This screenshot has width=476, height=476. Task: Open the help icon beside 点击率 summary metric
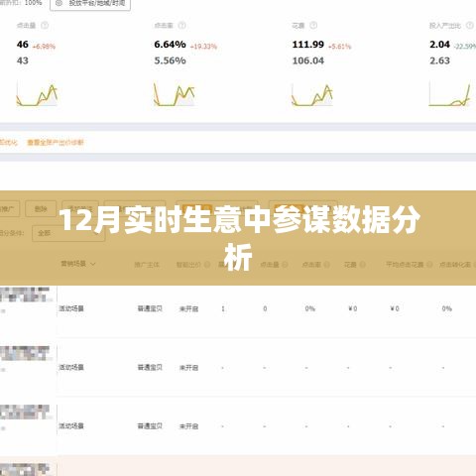point(181,26)
